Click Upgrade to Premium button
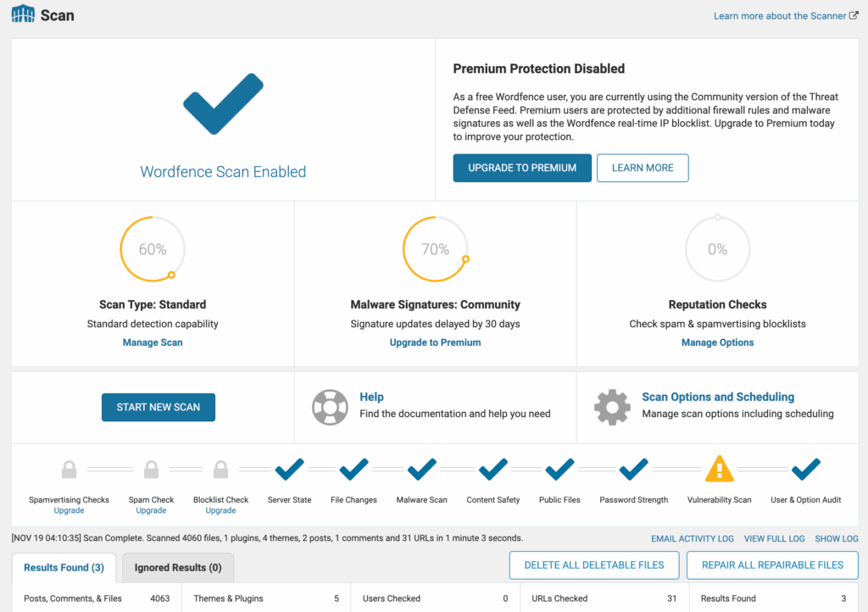868x612 pixels. coord(521,168)
